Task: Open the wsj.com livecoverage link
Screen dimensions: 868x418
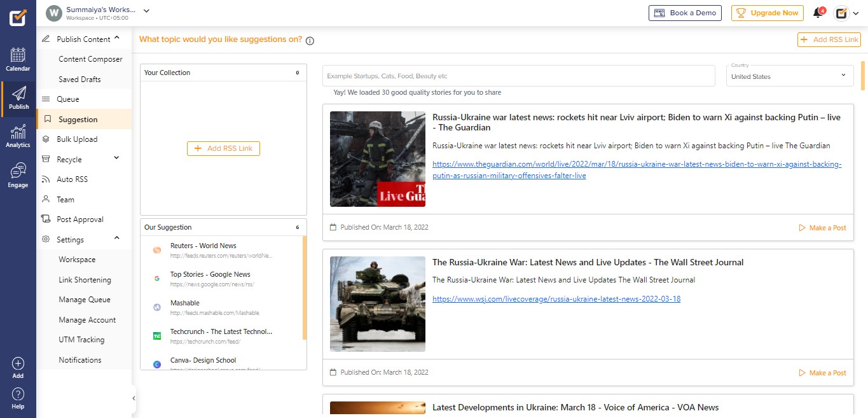Action: (556, 299)
